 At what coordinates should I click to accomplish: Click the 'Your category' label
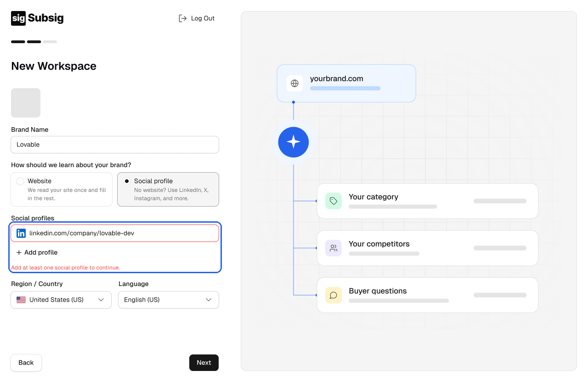click(373, 197)
